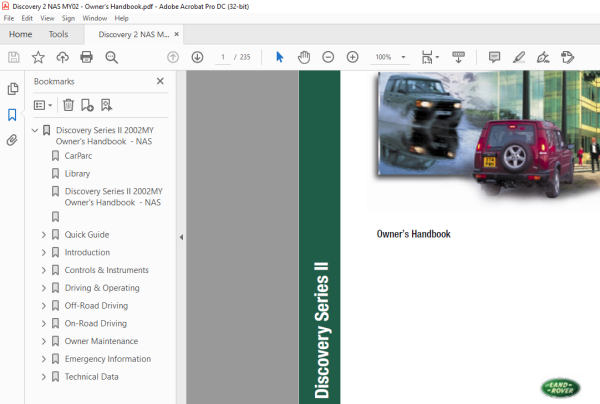Select the CarParc bookmark
This screenshot has height=404, width=600.
click(x=78, y=156)
